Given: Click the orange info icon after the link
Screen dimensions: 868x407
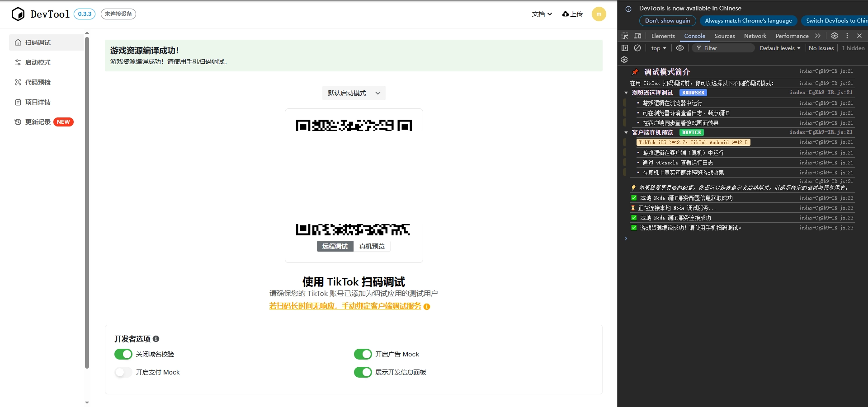Looking at the screenshot, I should click(x=427, y=307).
